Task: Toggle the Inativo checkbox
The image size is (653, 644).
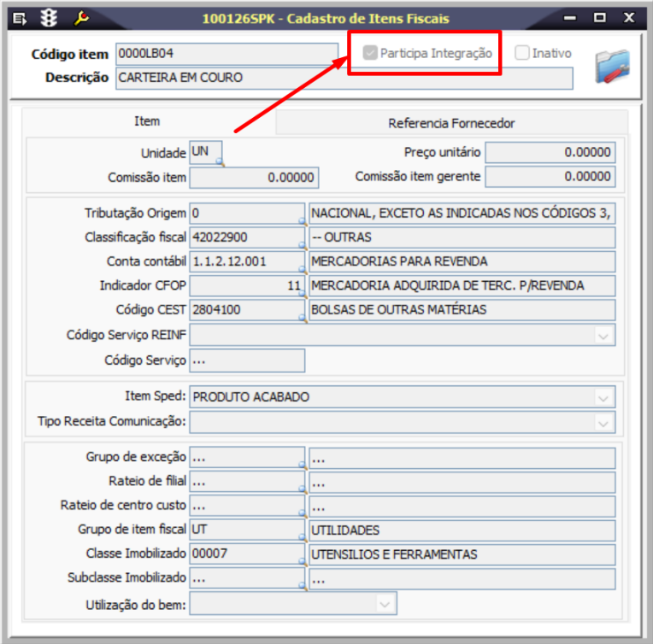Action: click(522, 53)
